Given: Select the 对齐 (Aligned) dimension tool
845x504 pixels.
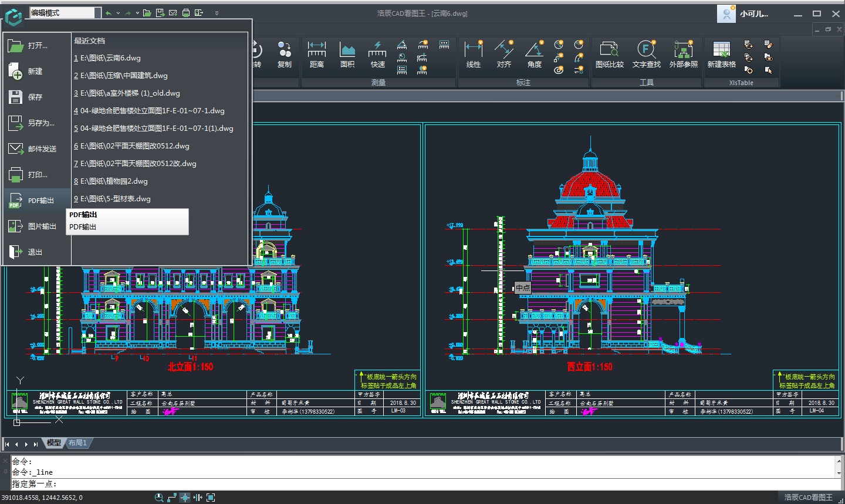Looking at the screenshot, I should pos(504,55).
